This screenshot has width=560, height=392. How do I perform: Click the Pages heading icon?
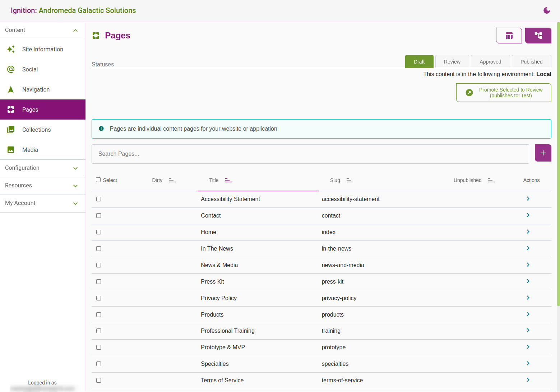96,36
